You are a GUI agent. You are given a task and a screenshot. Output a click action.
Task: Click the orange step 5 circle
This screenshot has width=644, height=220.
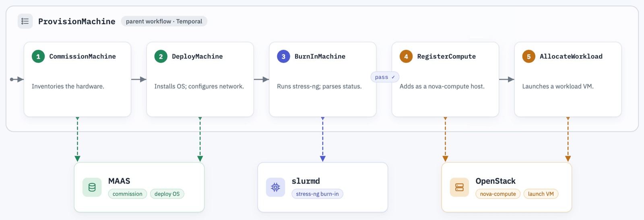pos(529,56)
